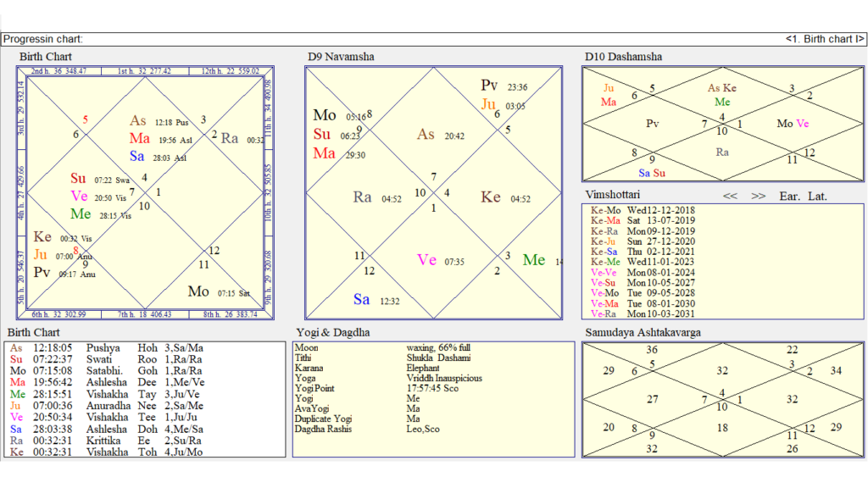The height and width of the screenshot is (488, 868).
Task: Click the Yogi & Dagdha panel heading
Action: (332, 332)
